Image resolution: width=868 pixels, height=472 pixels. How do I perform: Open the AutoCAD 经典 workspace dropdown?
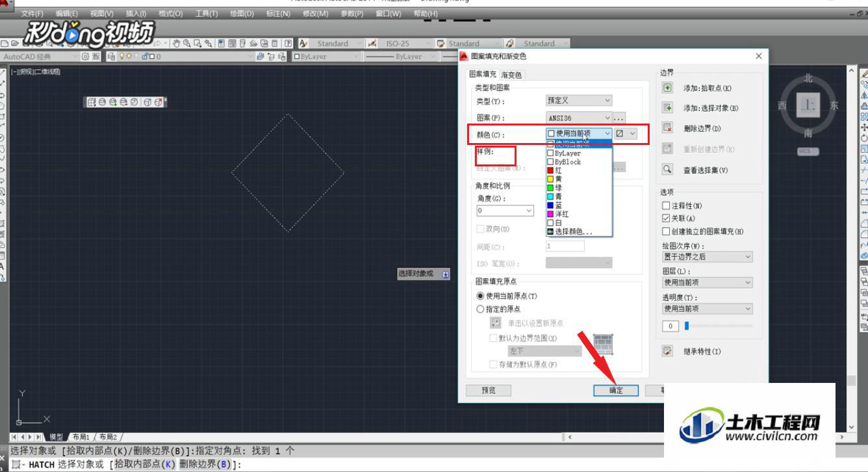pyautogui.click(x=39, y=57)
